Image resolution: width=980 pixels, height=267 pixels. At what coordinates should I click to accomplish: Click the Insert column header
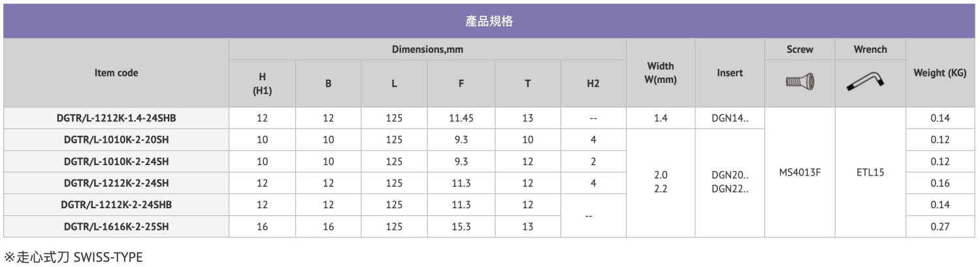point(730,73)
